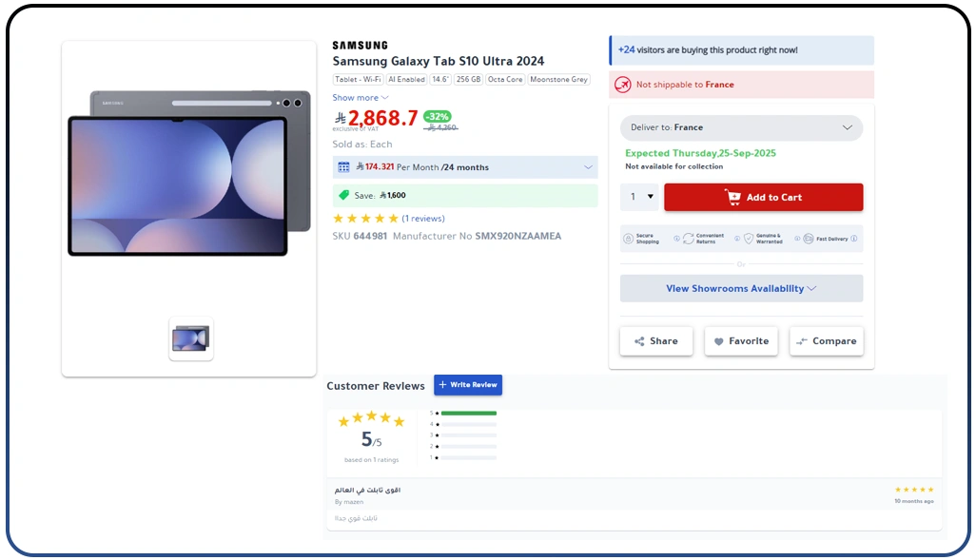Open the (1 reviews) link

pos(422,218)
